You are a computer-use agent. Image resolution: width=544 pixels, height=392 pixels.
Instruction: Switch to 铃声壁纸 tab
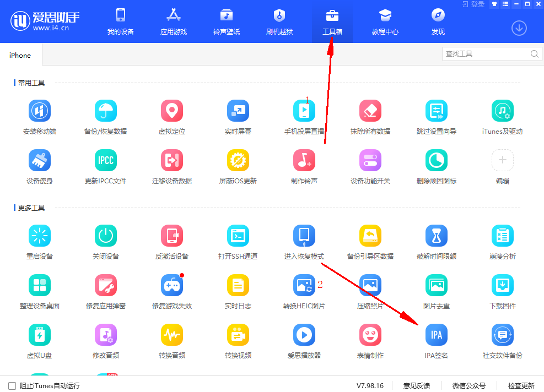(x=227, y=21)
